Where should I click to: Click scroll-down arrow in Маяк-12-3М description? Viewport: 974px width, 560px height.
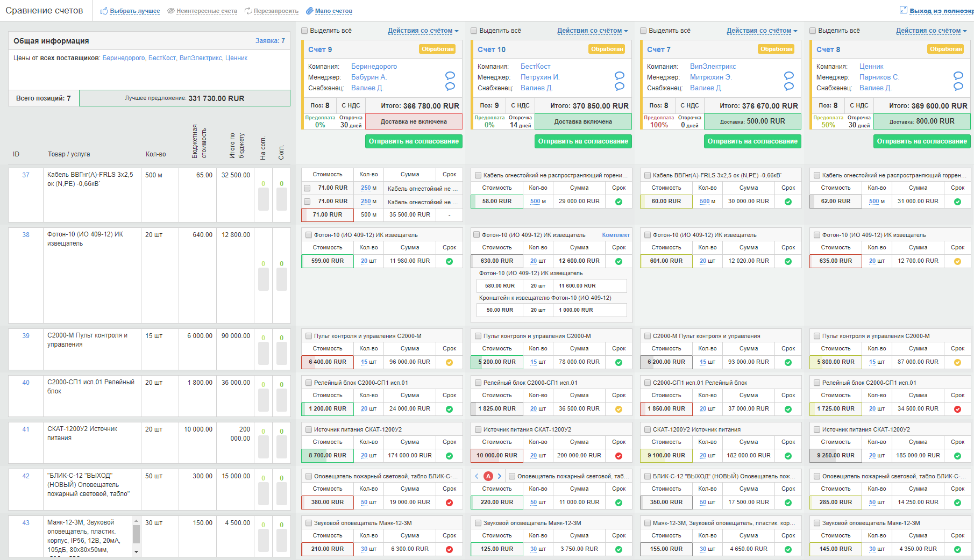coord(136,551)
